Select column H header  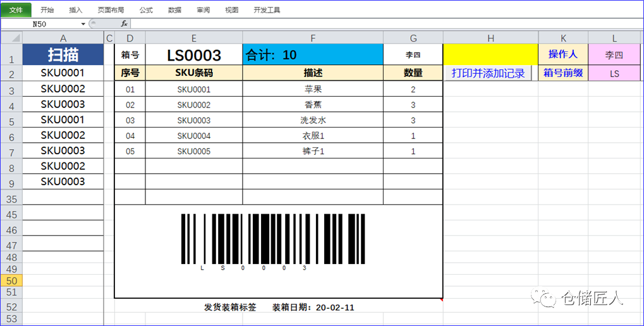click(491, 38)
